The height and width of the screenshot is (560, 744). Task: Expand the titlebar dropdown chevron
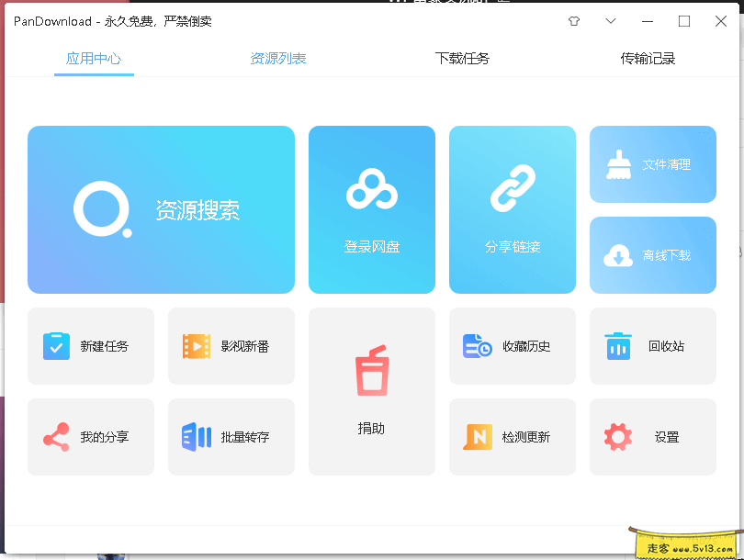(x=610, y=20)
